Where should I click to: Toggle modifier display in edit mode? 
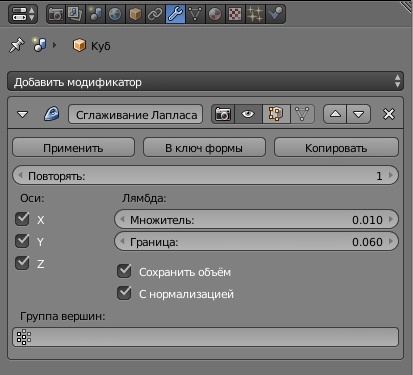pos(276,114)
